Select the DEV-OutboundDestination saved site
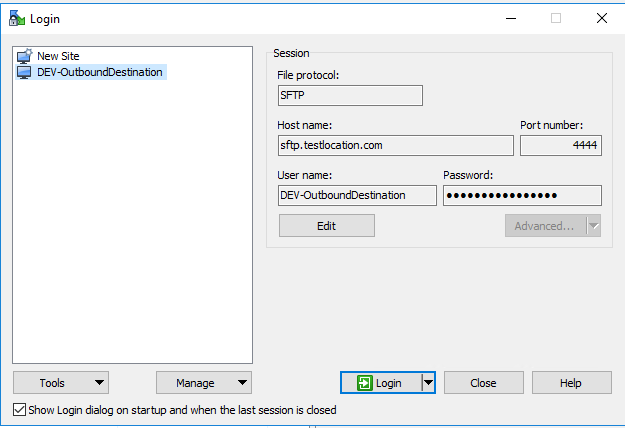Viewport: 625px width, 428px height. 98,72
